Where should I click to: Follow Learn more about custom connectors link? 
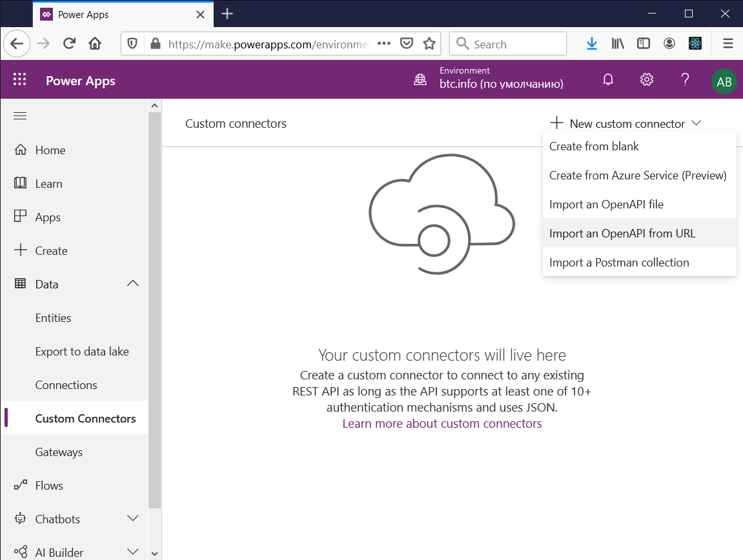442,424
